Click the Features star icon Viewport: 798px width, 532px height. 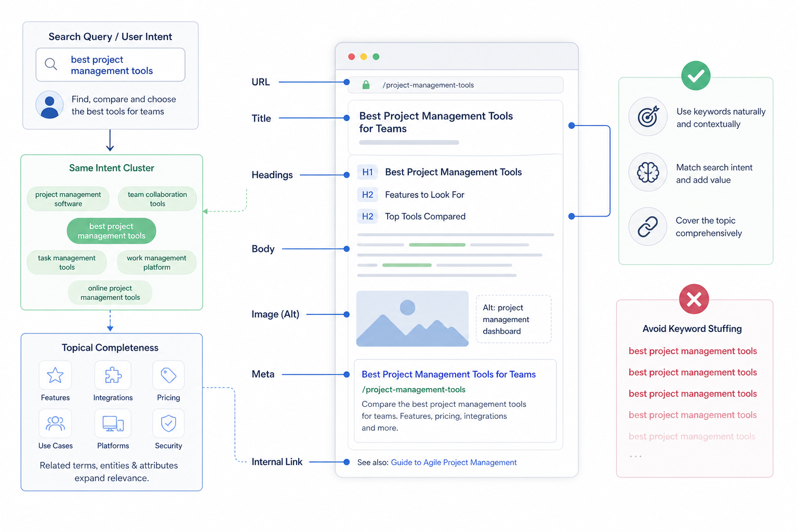tap(55, 375)
